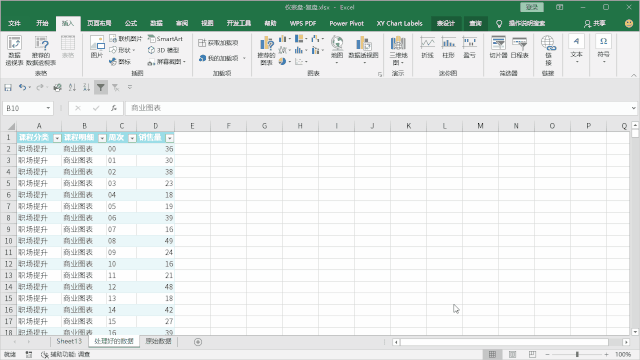Insert a Win/Loss sparkline

(x=469, y=47)
